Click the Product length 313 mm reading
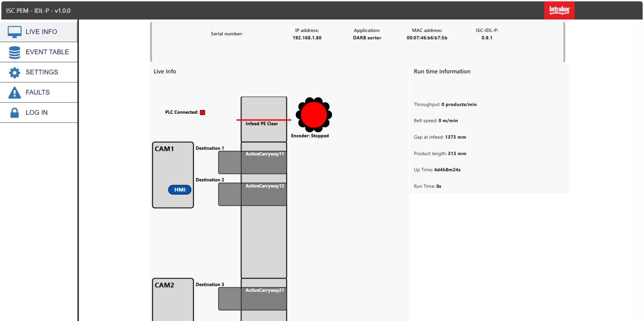The width and height of the screenshot is (644, 321). [440, 154]
